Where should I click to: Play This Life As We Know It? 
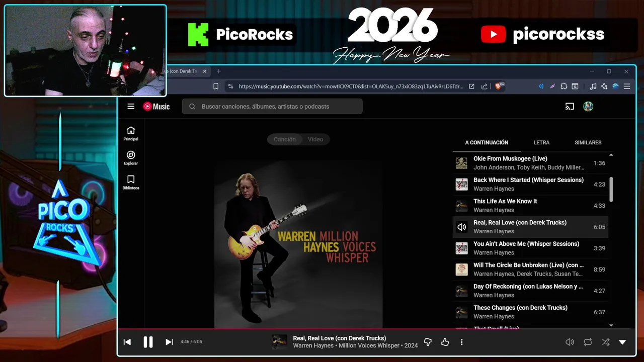530,206
